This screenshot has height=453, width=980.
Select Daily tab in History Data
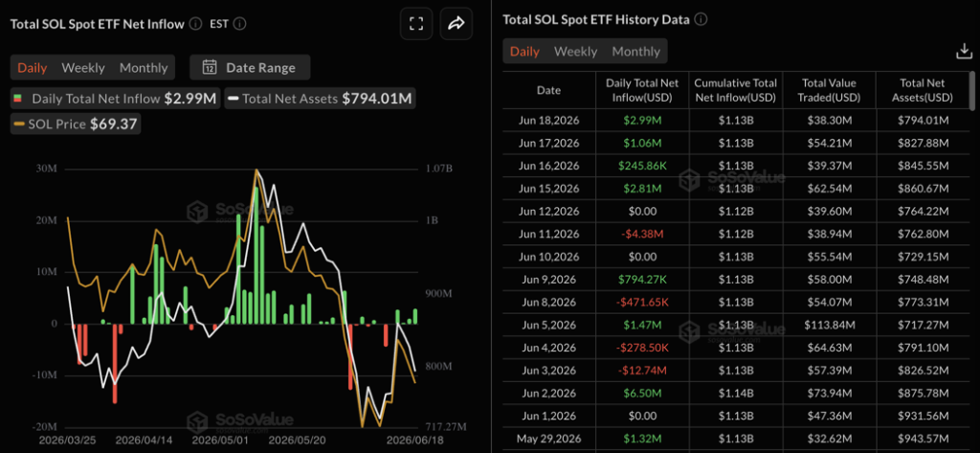click(525, 52)
